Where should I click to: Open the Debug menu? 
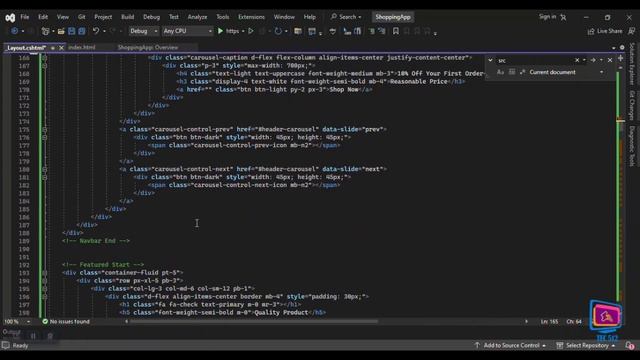click(151, 17)
